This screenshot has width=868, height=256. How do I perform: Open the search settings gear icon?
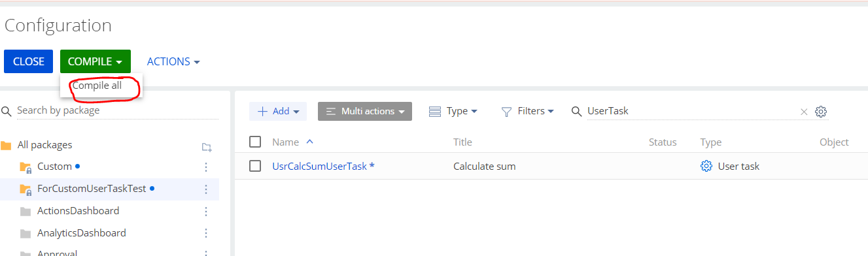[821, 112]
